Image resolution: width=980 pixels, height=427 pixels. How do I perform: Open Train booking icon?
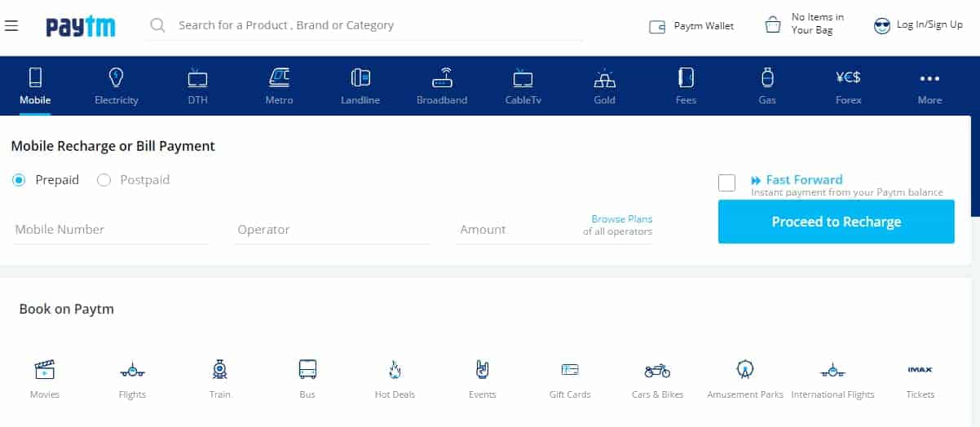pyautogui.click(x=219, y=370)
